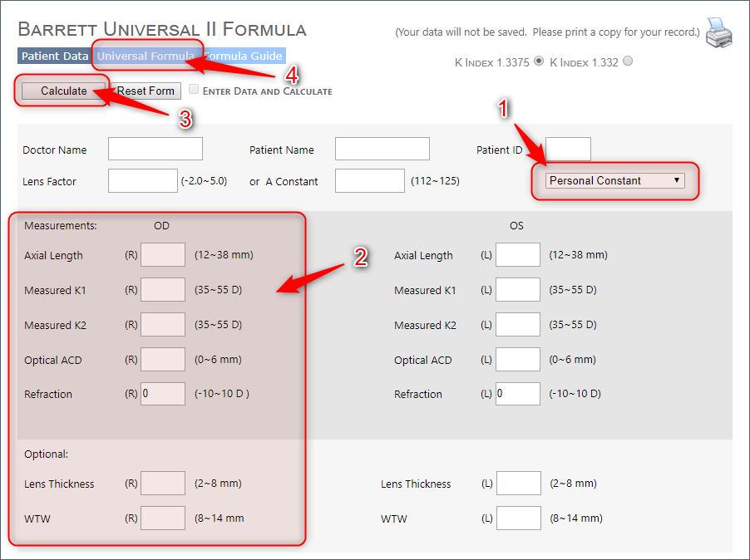Enable Enter Data and Calculate checkbox

[194, 89]
